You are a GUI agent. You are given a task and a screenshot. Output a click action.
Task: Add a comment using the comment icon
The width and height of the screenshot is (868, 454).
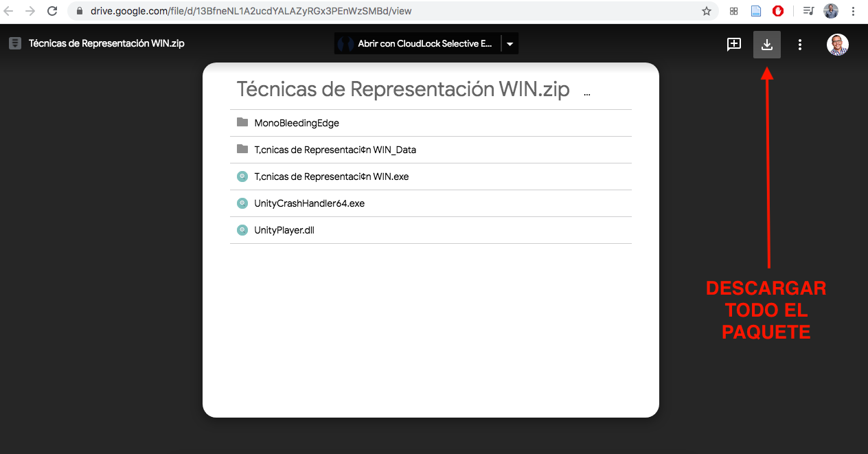click(734, 45)
